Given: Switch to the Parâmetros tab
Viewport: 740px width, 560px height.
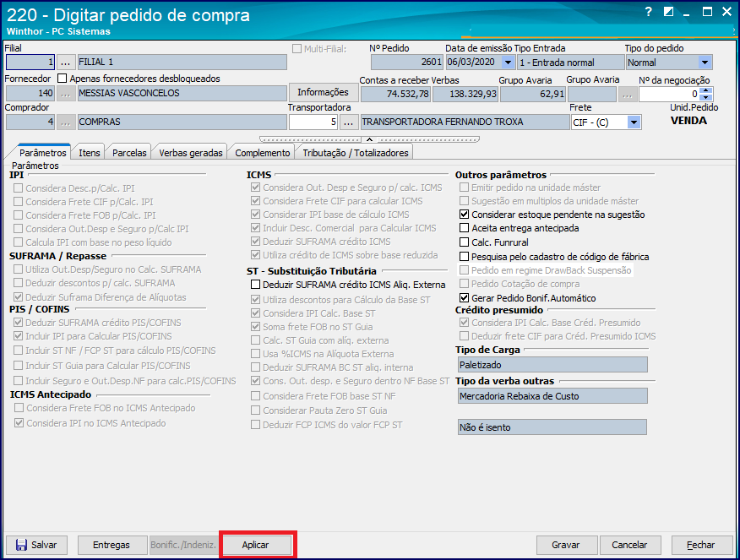Looking at the screenshot, I should (x=42, y=153).
